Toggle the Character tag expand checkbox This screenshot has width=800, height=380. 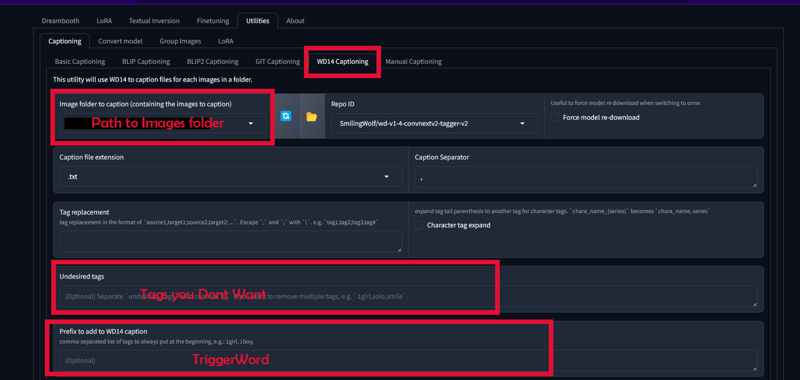click(x=419, y=225)
